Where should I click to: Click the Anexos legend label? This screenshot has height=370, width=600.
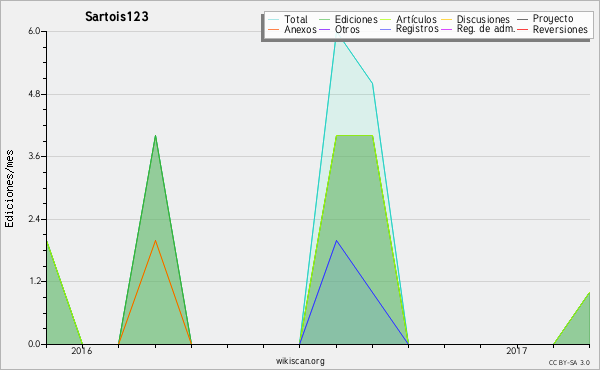coord(300,29)
